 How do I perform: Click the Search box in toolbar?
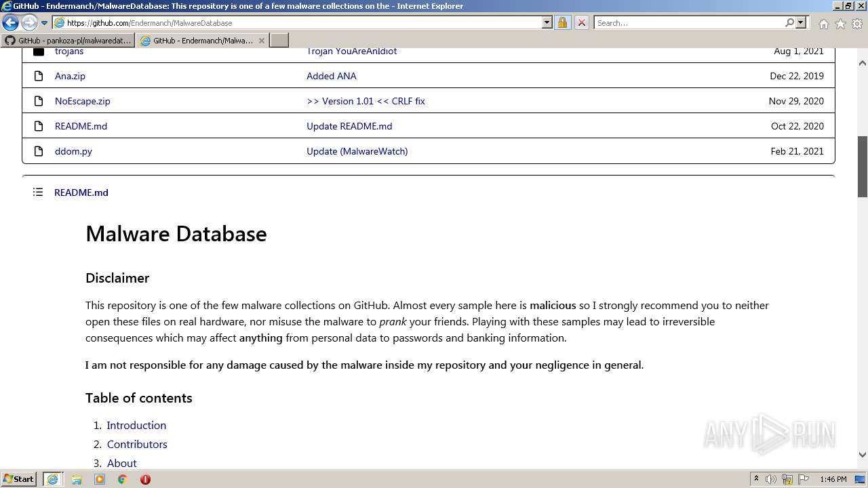[x=688, y=23]
